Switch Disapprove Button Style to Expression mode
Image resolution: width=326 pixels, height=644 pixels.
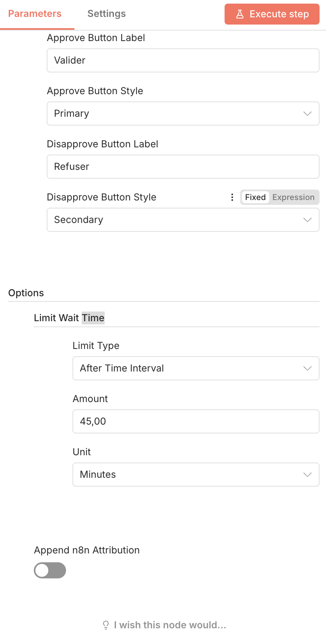(293, 197)
